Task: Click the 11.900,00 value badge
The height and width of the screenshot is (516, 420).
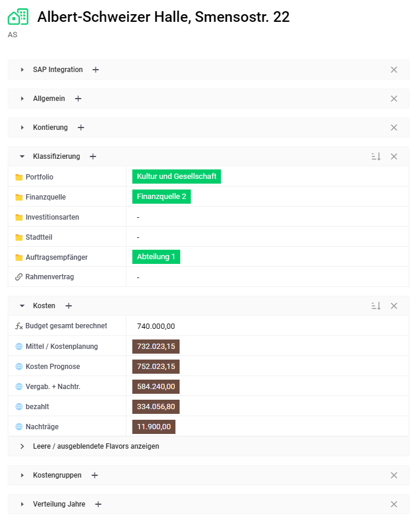Action: 154,427
